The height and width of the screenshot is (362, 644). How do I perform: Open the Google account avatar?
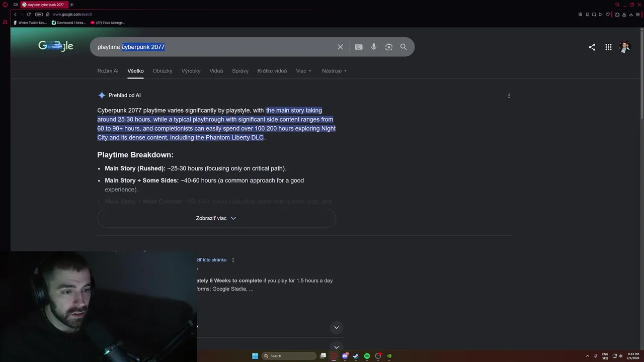point(624,47)
